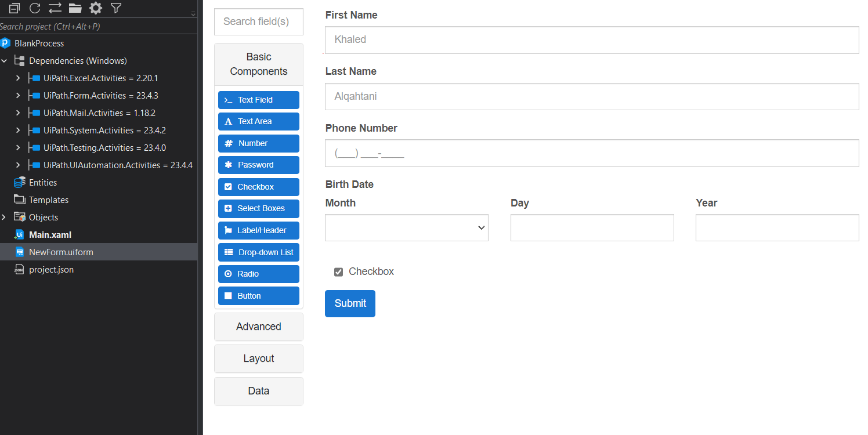
Task: Open project settings gear
Action: (96, 8)
